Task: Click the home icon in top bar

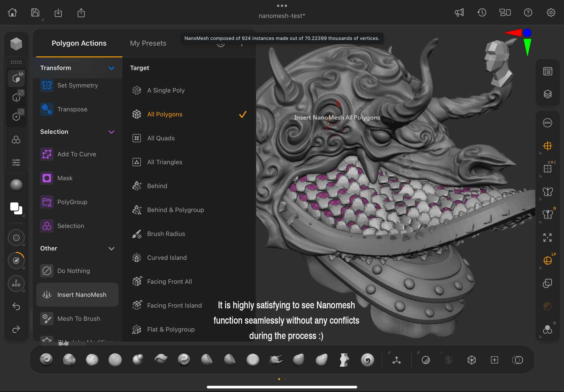Action: pyautogui.click(x=12, y=12)
